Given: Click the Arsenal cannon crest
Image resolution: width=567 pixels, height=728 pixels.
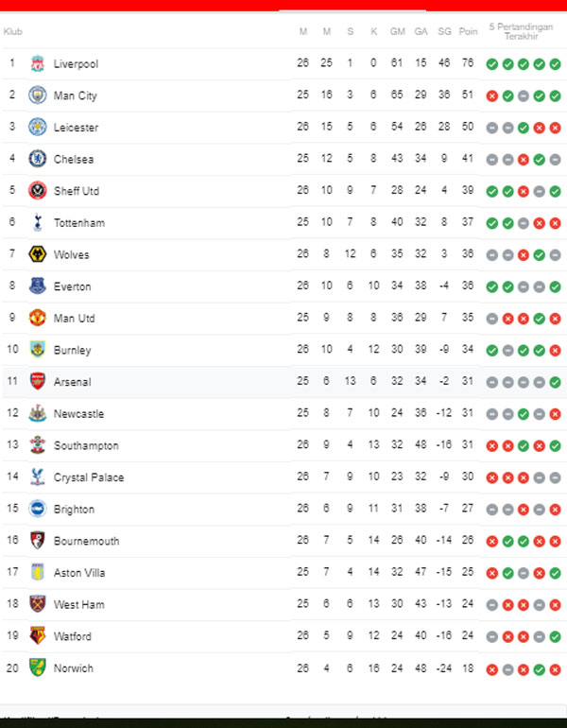Looking at the screenshot, I should point(38,382).
